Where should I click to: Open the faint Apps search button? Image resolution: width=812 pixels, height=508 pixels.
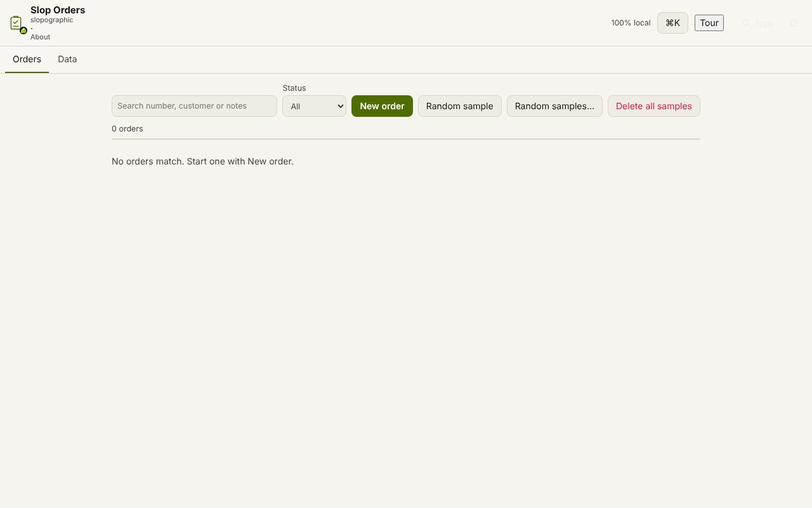coord(758,23)
